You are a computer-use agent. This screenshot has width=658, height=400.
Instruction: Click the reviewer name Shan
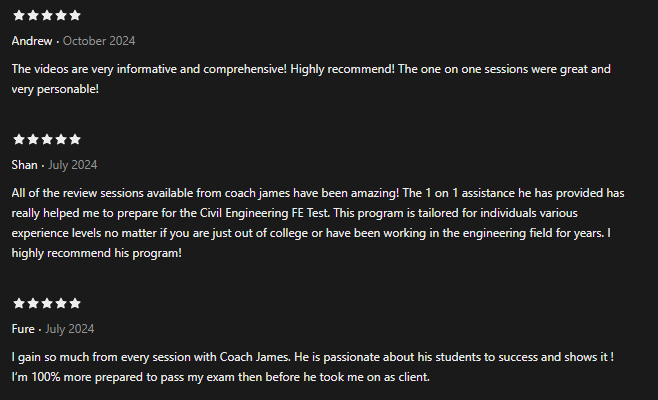24,165
